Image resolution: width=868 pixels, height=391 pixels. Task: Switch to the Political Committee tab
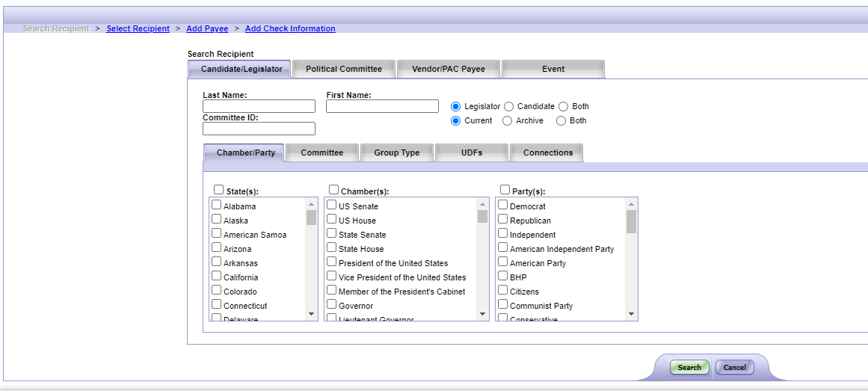point(343,69)
